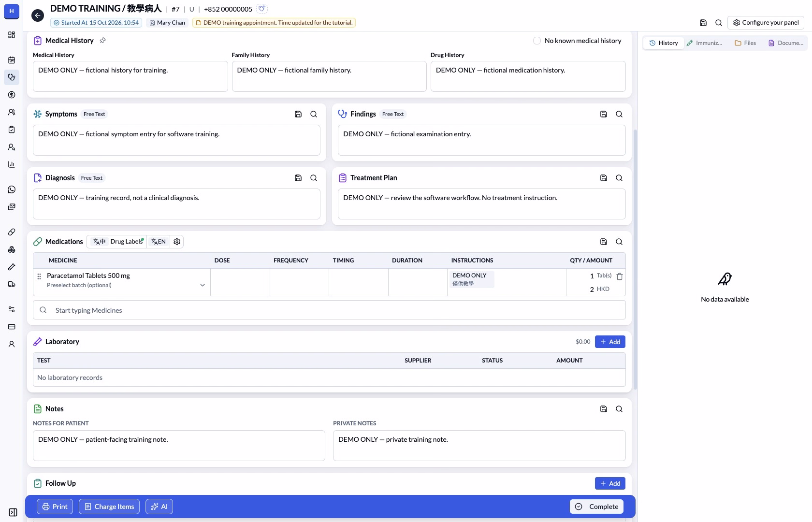The image size is (812, 522).
Task: Open the delivery truck icon in the sidebar
Action: click(12, 284)
